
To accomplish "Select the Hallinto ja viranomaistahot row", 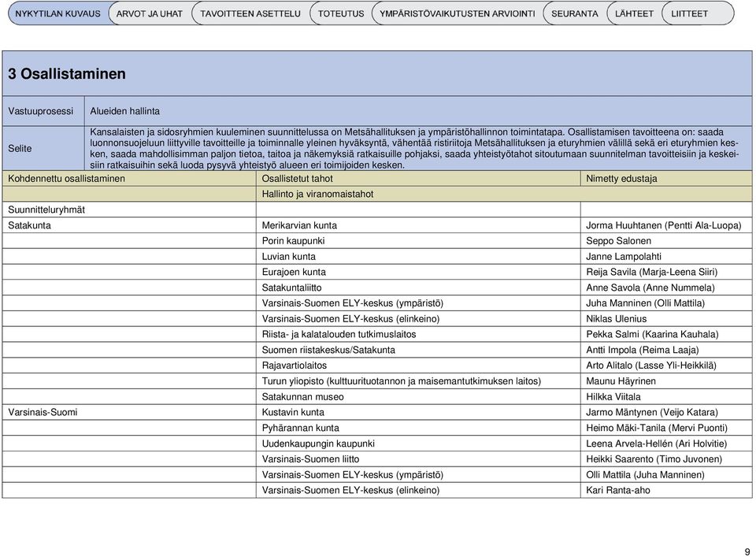I will pos(504,194).
